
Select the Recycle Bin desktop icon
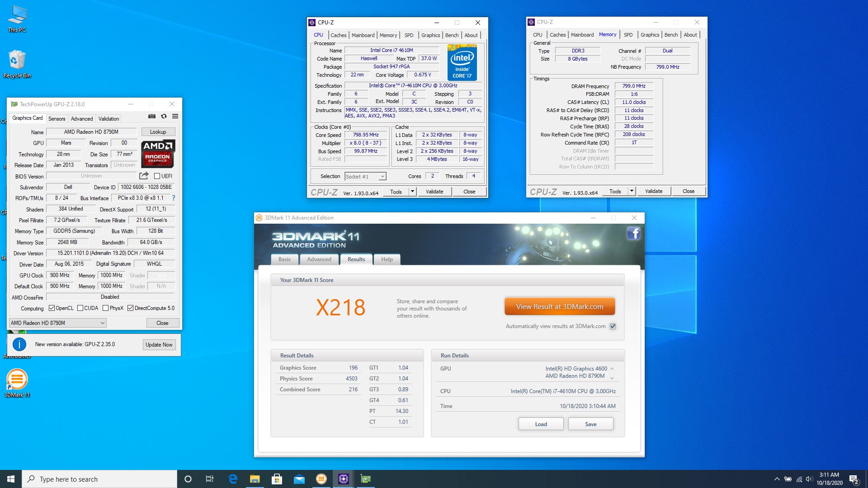(17, 64)
